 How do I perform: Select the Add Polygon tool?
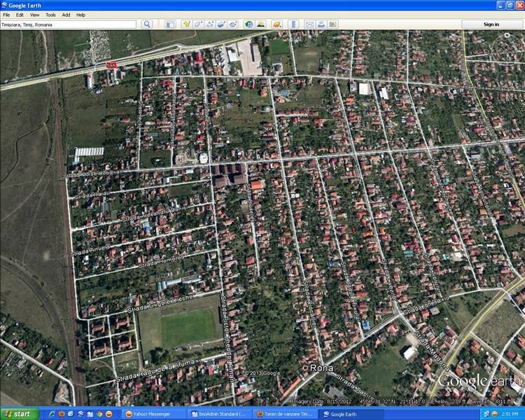coord(198,24)
